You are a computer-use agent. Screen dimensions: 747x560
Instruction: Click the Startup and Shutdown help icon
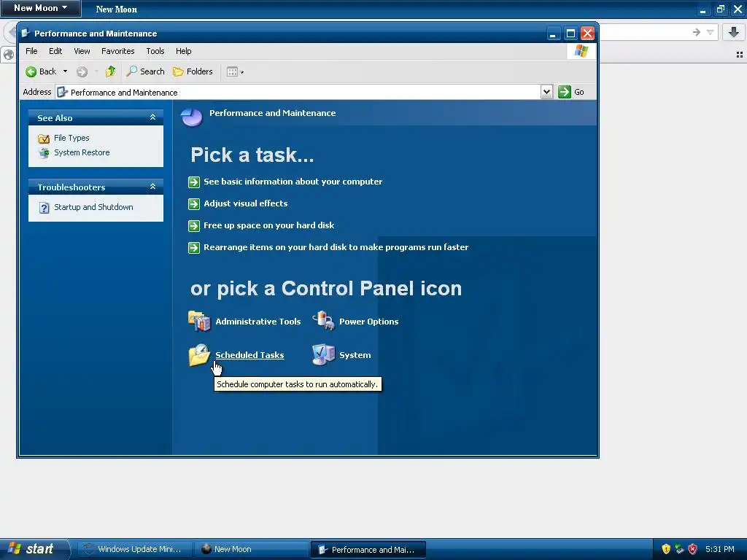tap(44, 208)
